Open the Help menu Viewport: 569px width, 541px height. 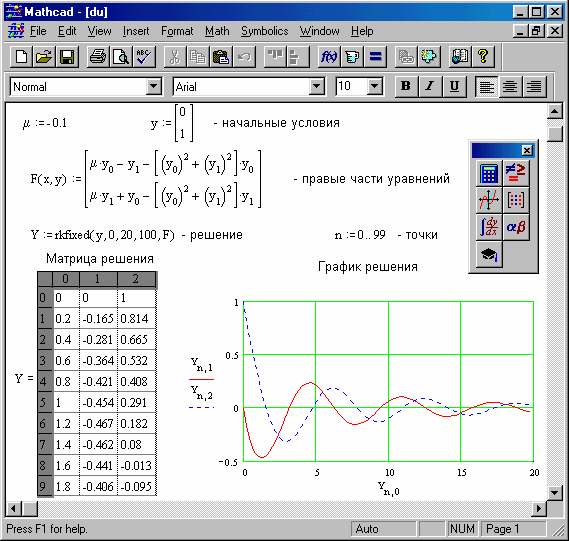tap(362, 31)
